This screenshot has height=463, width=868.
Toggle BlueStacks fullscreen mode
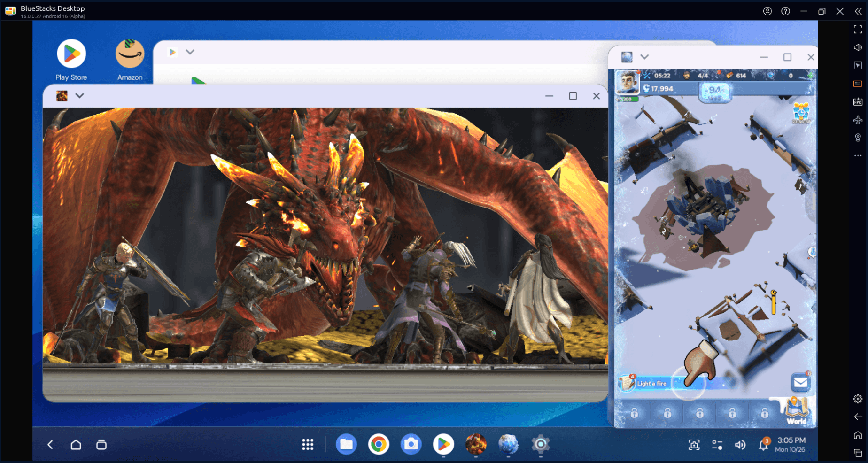[858, 30]
